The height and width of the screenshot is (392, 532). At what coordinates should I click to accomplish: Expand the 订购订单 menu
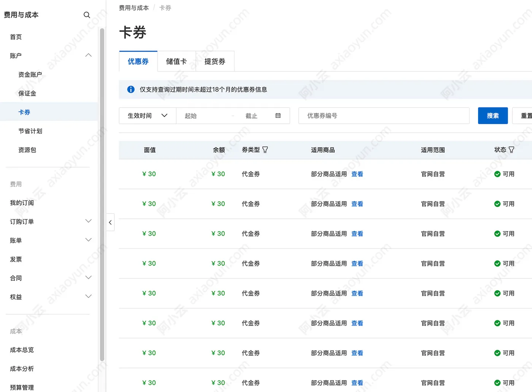[89, 221]
